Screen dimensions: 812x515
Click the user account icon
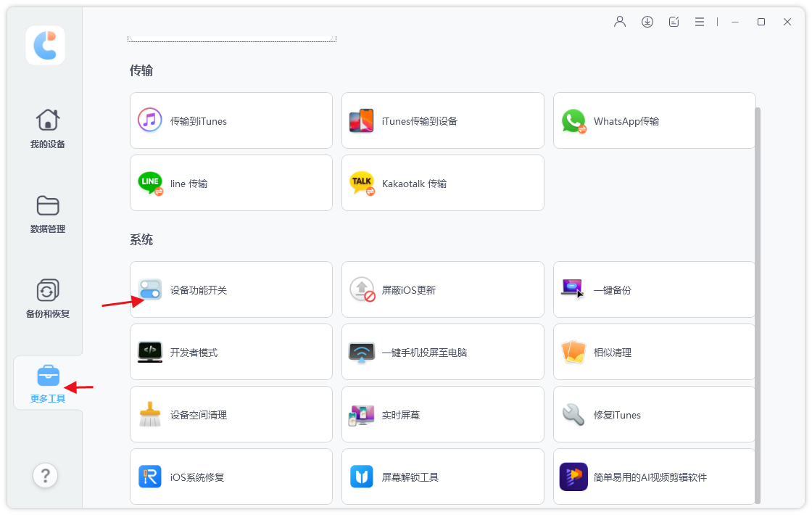pos(620,22)
